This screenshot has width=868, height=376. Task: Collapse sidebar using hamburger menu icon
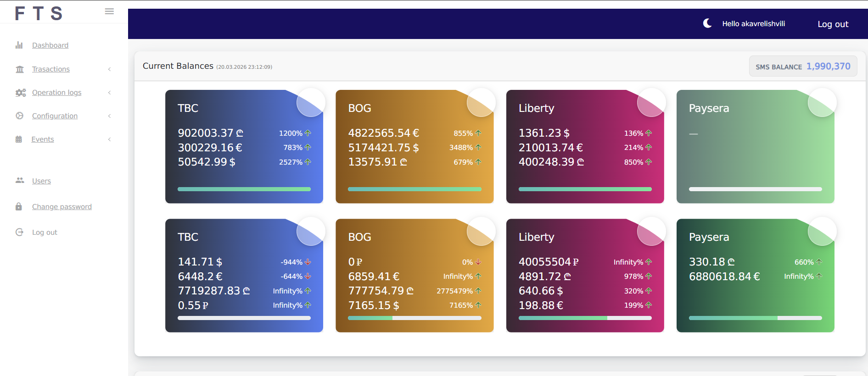click(109, 11)
